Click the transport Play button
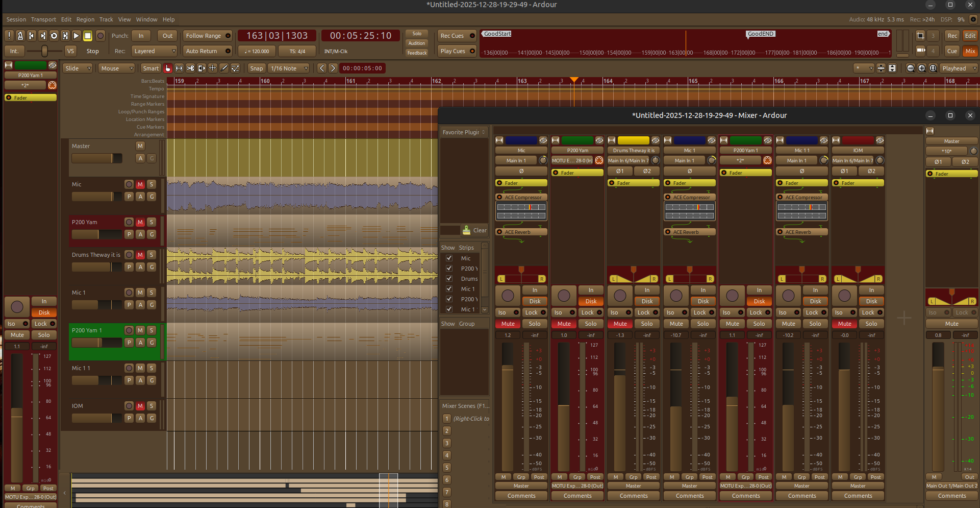Screen dimensions: 980x508 tap(76, 36)
